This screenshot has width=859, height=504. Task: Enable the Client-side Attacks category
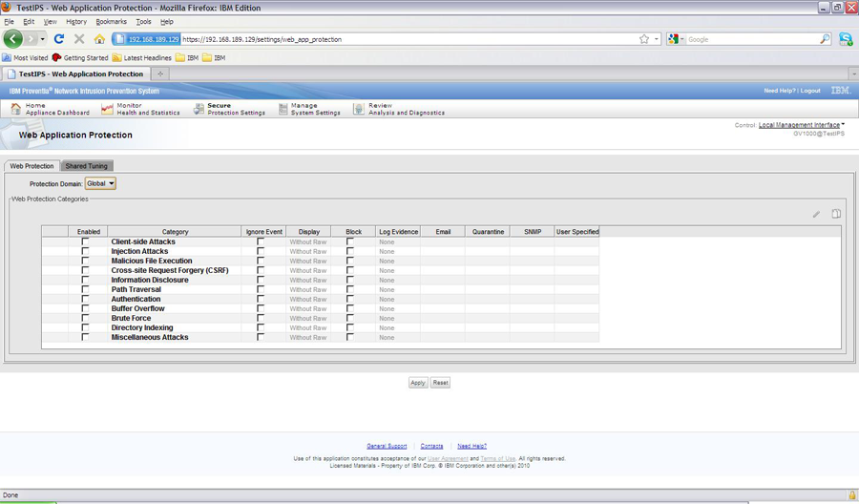[85, 241]
